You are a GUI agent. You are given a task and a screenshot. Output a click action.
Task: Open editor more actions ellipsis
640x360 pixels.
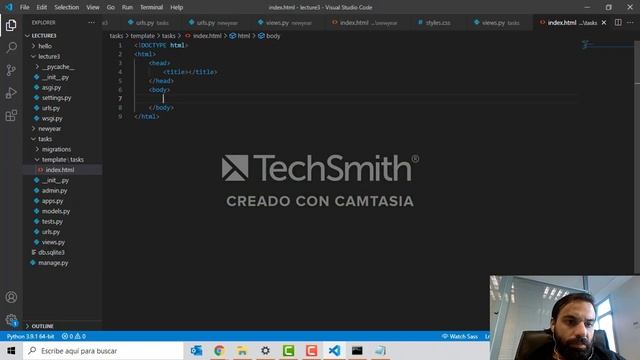pos(631,22)
